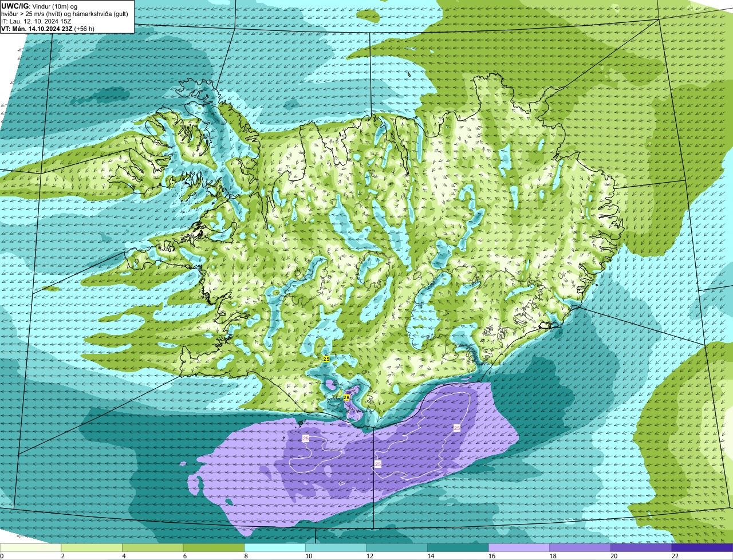Screen dimensions: 733x560
Task: Select the 14–16 m/s dark teal legend swatch
Action: [458, 548]
